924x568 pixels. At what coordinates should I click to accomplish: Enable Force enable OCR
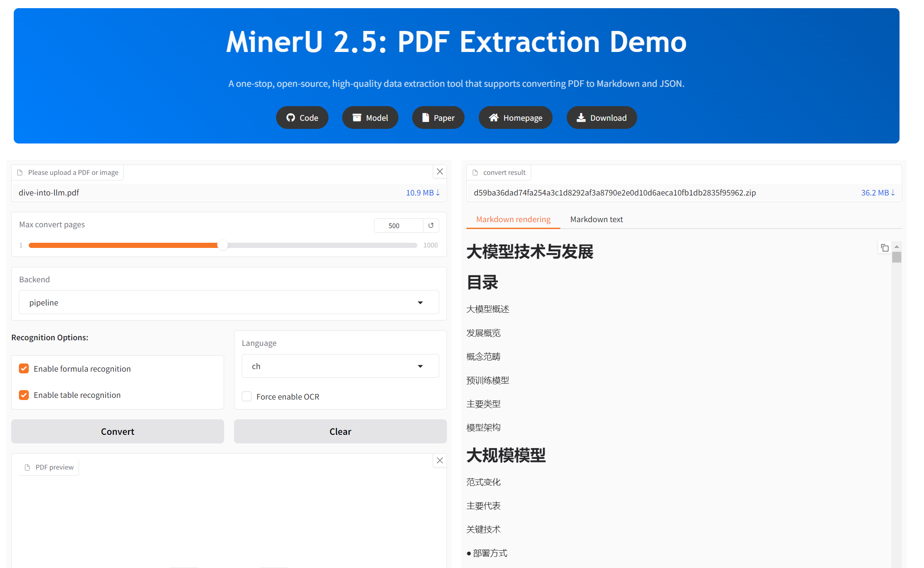pyautogui.click(x=246, y=396)
